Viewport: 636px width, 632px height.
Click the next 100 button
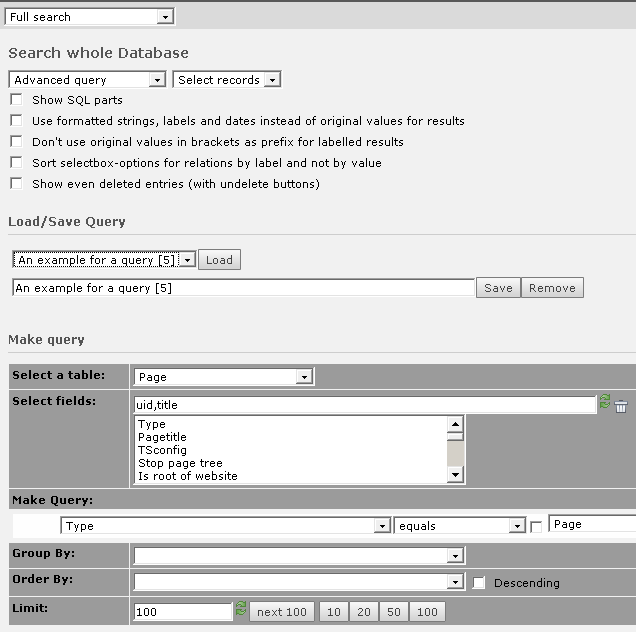pyautogui.click(x=282, y=612)
